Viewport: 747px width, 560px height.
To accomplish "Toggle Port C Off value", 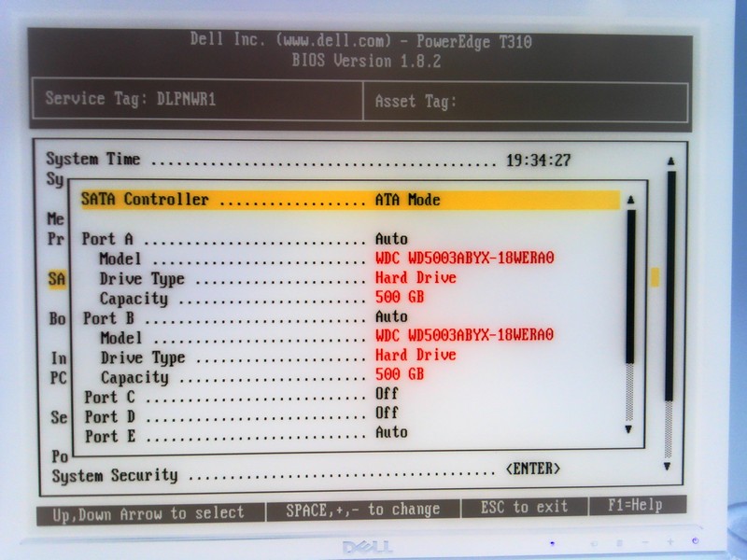I will (387, 394).
